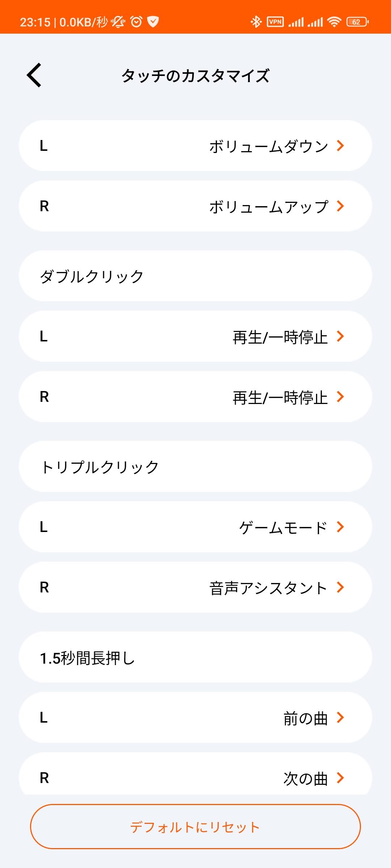Tap the 次の曲 action label
The width and height of the screenshot is (391, 868).
click(305, 778)
